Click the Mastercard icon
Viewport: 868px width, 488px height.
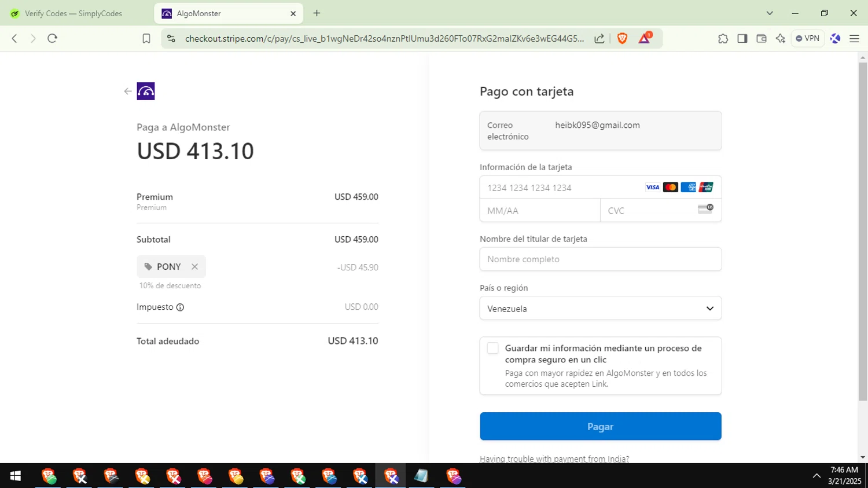671,187
